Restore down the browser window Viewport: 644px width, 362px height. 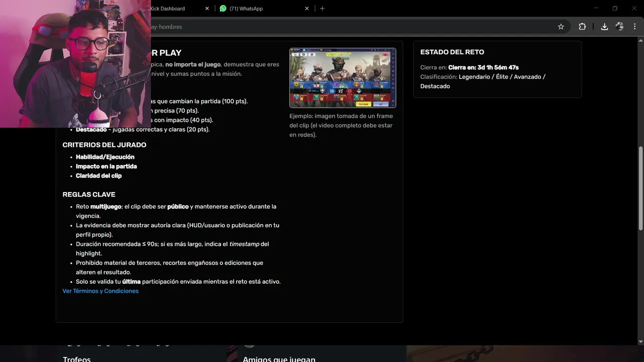tap(615, 8)
